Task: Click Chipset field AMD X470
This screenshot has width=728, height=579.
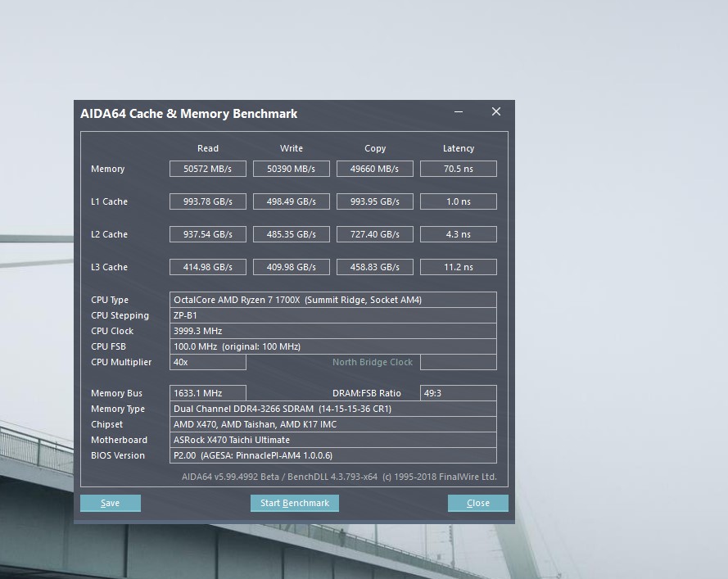Action: pyautogui.click(x=333, y=424)
